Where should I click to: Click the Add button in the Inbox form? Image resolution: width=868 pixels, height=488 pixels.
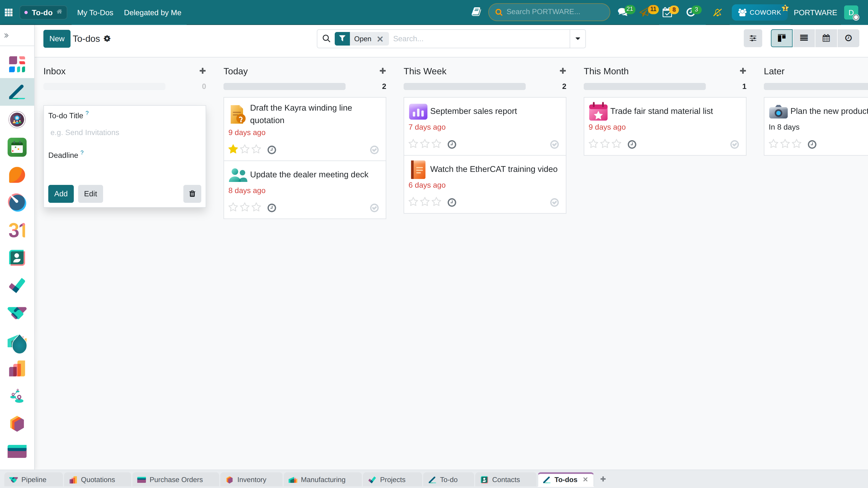click(61, 194)
